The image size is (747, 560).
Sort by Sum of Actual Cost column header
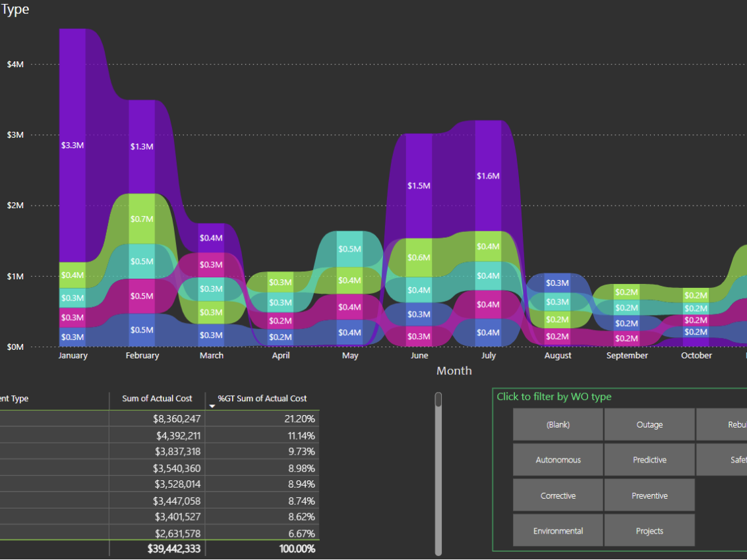157,399
